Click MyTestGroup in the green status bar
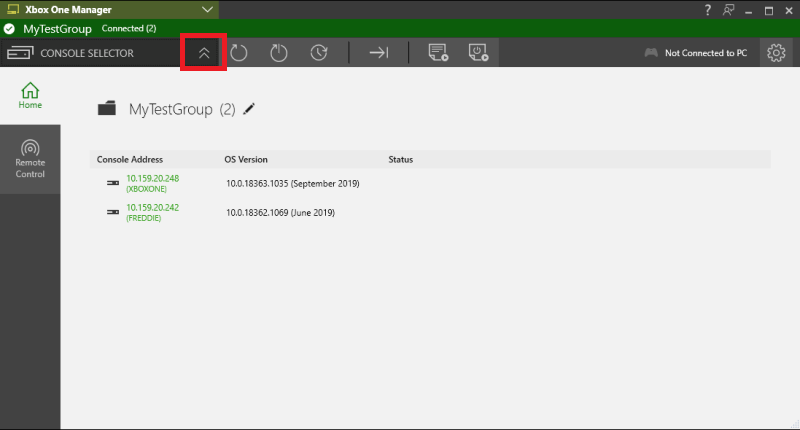This screenshot has width=800, height=430. (x=57, y=29)
